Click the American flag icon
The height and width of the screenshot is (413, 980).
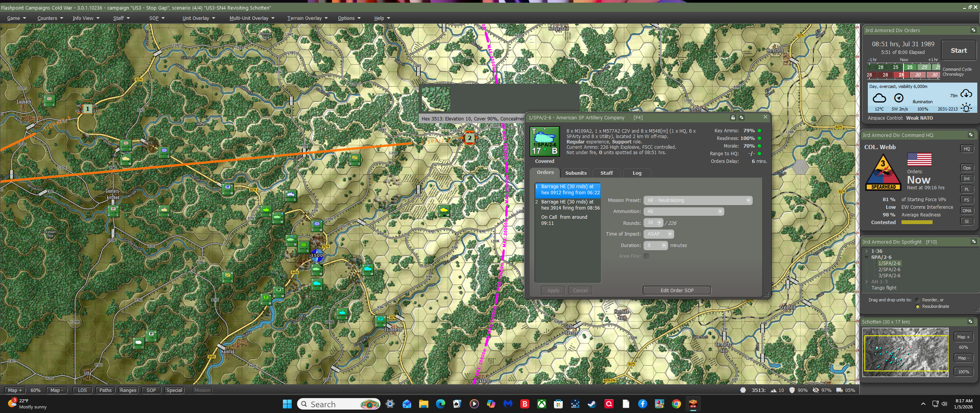coord(919,159)
